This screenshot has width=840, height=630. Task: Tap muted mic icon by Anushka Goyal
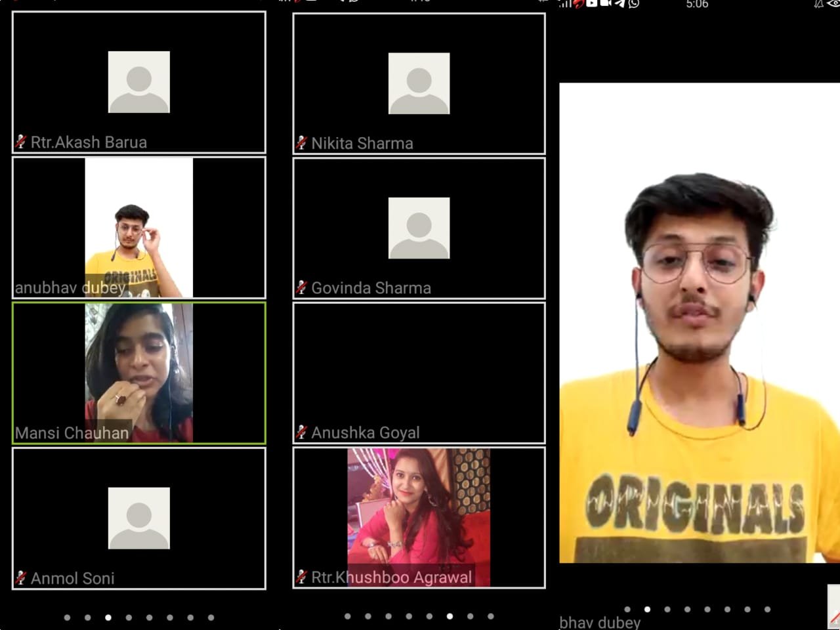(301, 432)
